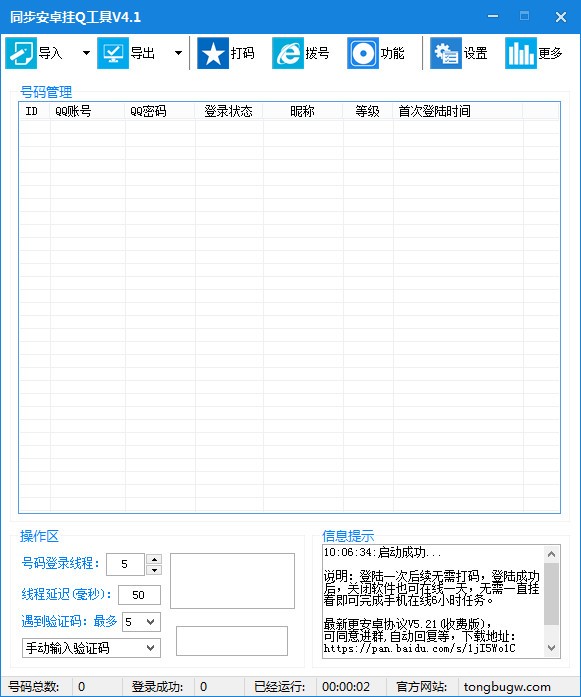This screenshot has width=581, height=697.
Task: Sort by the ID column header
Action: pos(35,111)
